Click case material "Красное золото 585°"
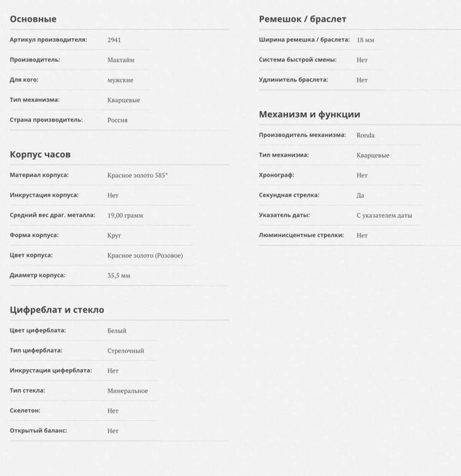The width and height of the screenshot is (461, 476). [138, 175]
